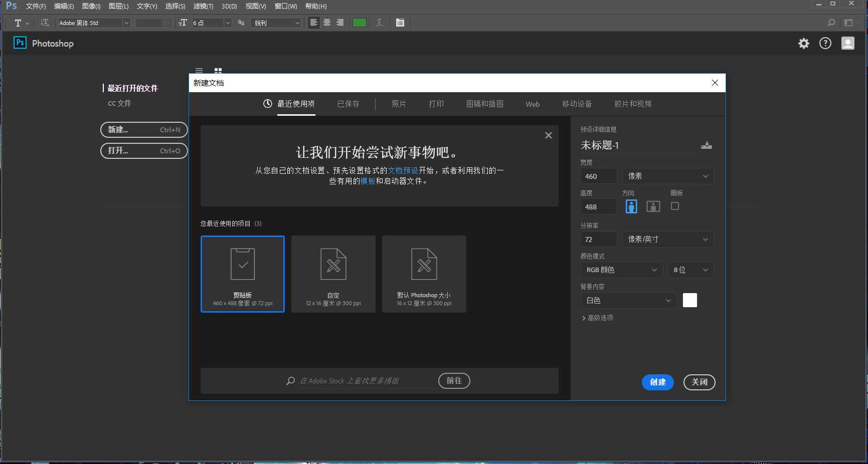Toggle the Character and Paragraph panels icon
The image size is (868, 464).
coord(400,23)
